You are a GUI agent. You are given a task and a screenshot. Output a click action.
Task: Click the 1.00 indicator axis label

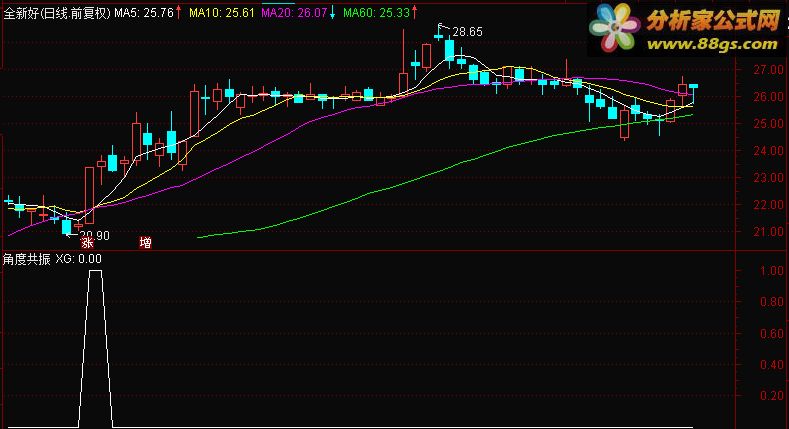[x=771, y=271]
